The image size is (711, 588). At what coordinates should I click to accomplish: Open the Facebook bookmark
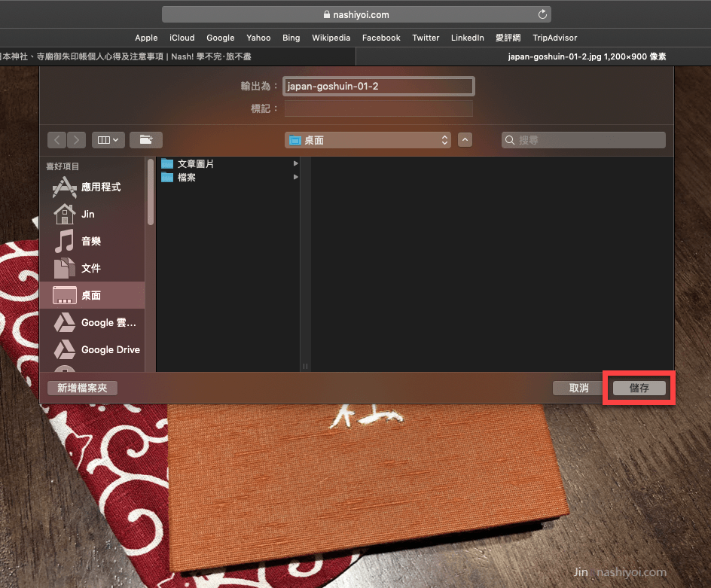(381, 38)
